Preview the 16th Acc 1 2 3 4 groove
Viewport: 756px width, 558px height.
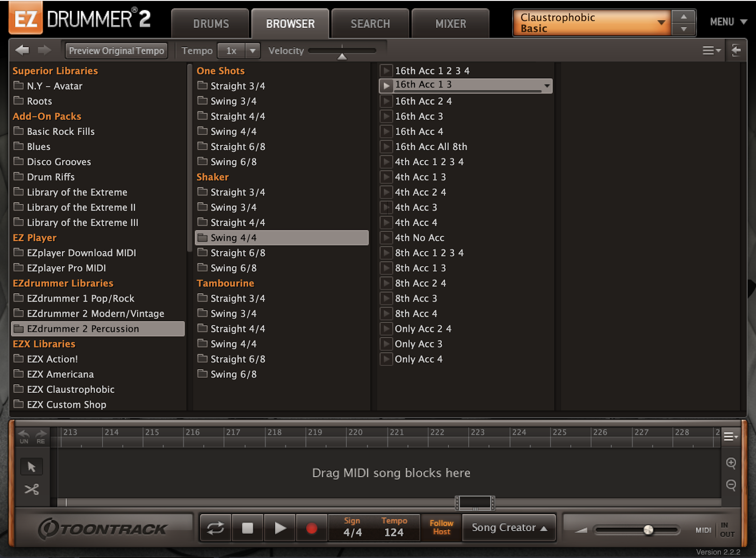[x=386, y=71]
